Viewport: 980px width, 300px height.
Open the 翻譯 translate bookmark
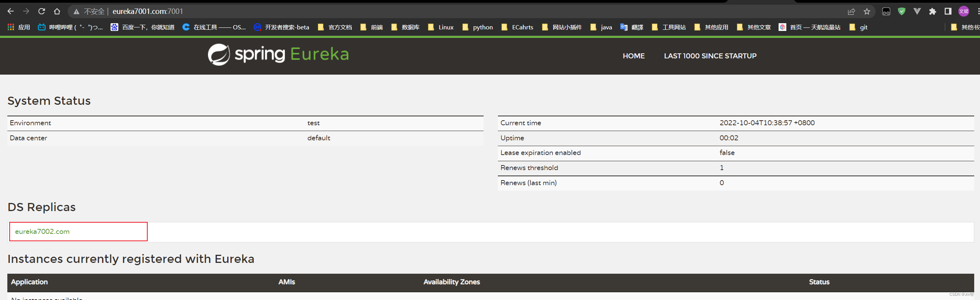(632, 27)
